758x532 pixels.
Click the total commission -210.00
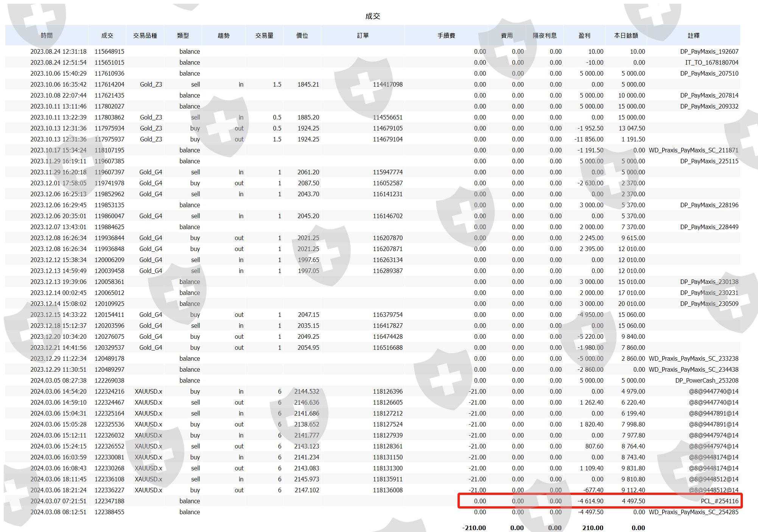point(474,528)
